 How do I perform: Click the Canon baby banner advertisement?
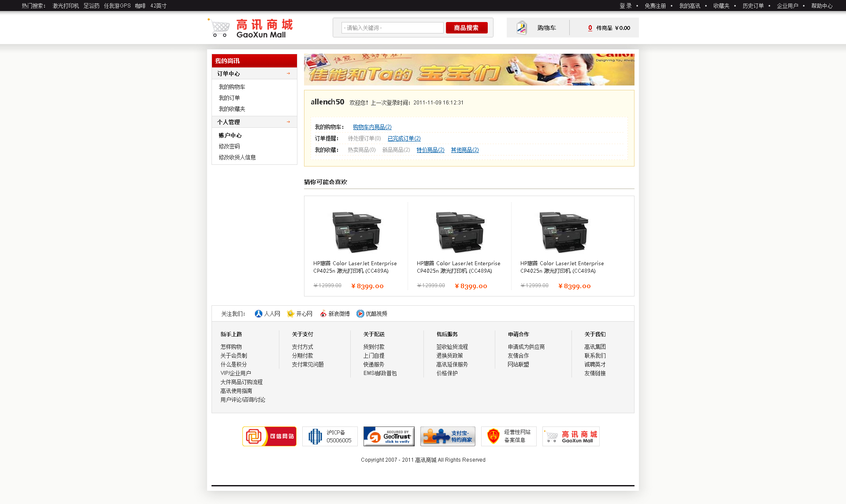[469, 70]
